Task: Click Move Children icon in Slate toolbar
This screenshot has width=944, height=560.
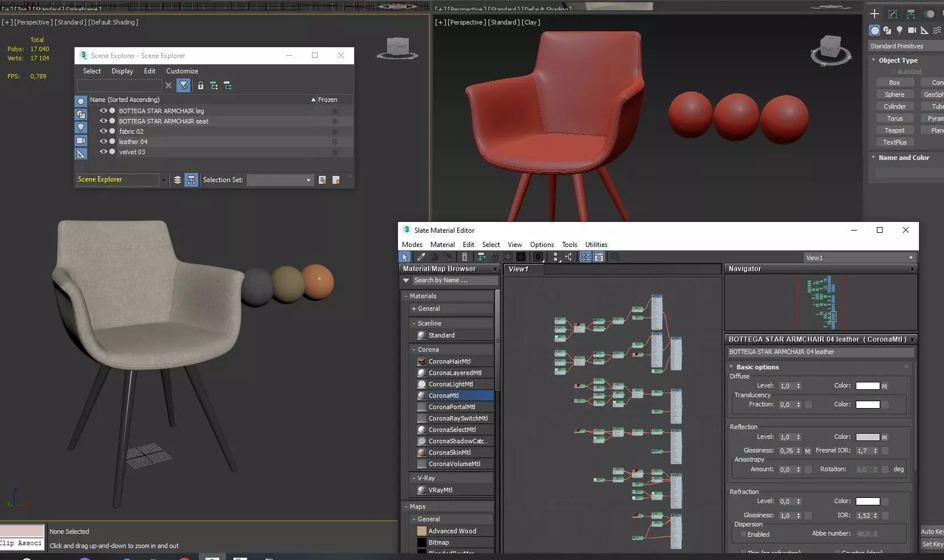Action: 481,257
